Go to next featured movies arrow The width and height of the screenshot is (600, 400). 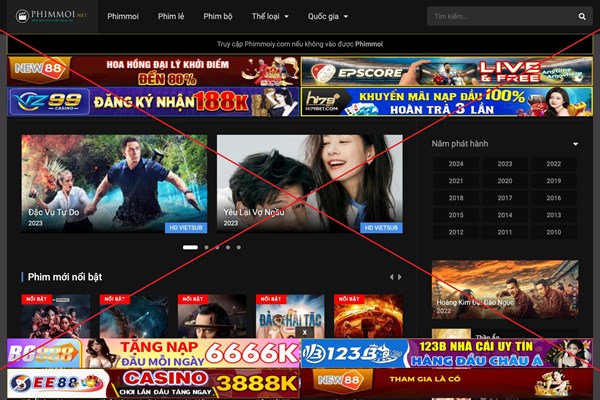coord(400,277)
